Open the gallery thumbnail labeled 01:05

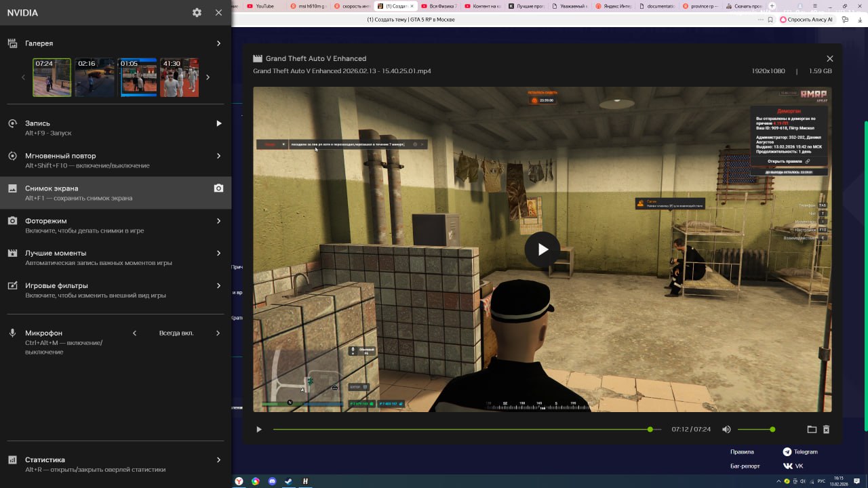(138, 77)
